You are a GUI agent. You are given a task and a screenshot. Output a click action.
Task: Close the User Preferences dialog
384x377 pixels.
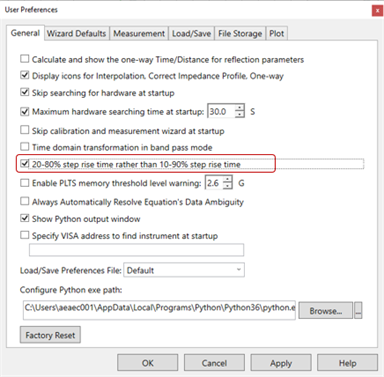377,11
